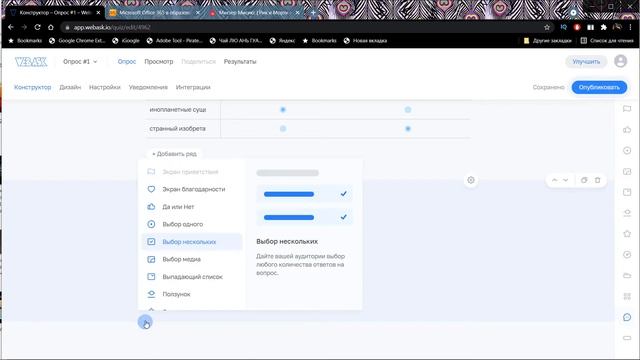Viewport: 640px width, 360px height.
Task: Open the Результаты tab
Action: click(240, 62)
